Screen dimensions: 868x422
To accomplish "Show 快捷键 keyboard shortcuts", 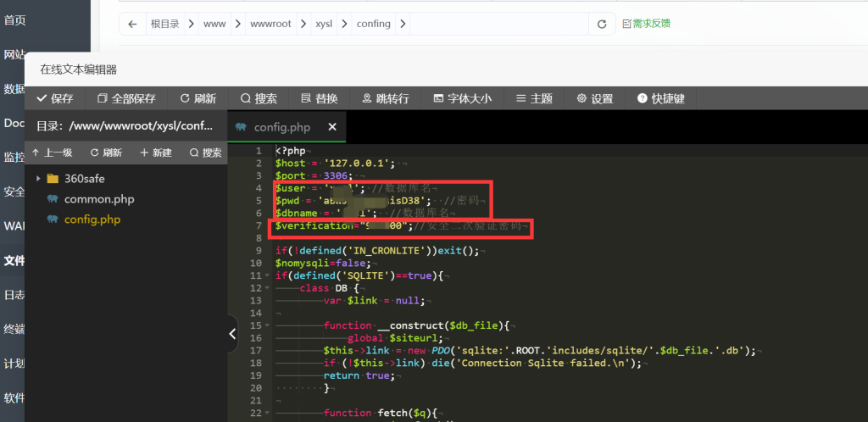I will (x=661, y=98).
